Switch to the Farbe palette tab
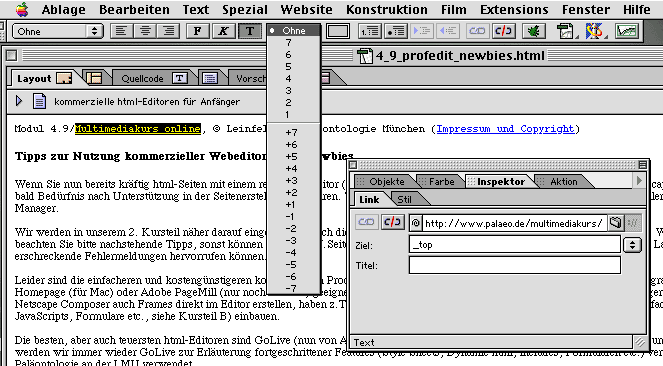This screenshot has width=663, height=366. click(441, 182)
